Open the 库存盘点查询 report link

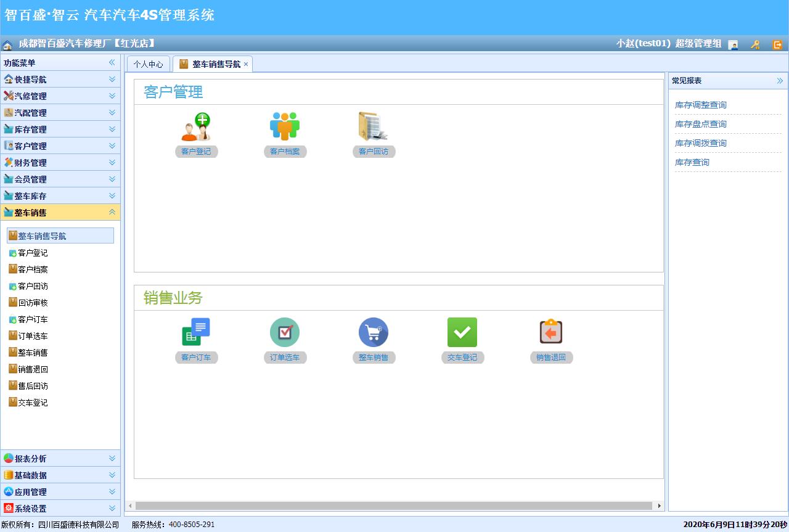coord(701,124)
